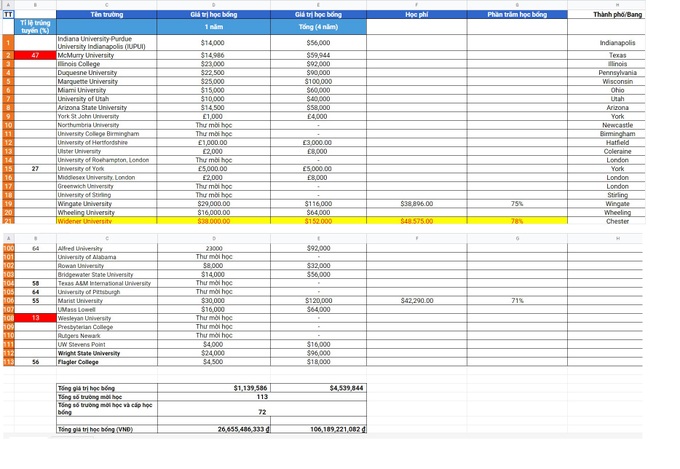Select the Chester city cell

tap(617, 221)
